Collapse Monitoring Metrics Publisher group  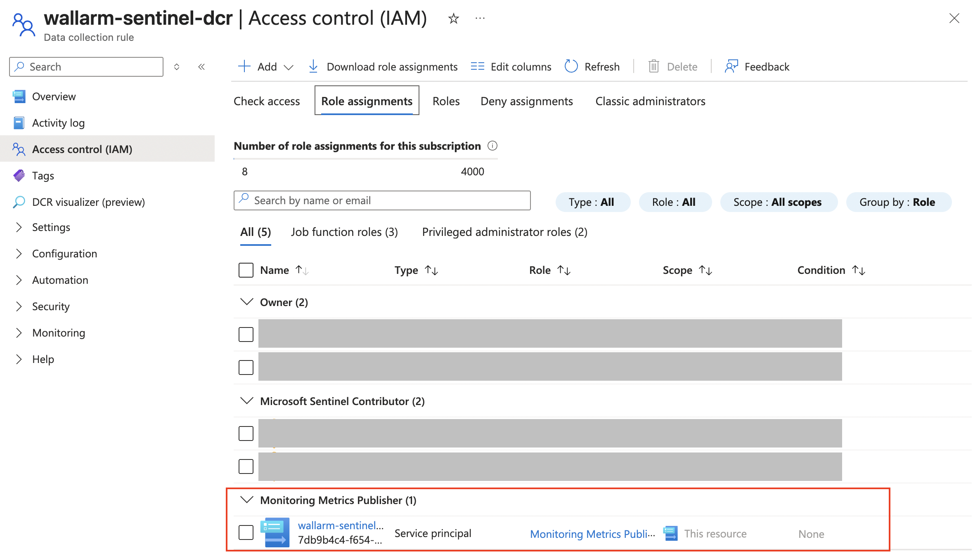point(246,500)
